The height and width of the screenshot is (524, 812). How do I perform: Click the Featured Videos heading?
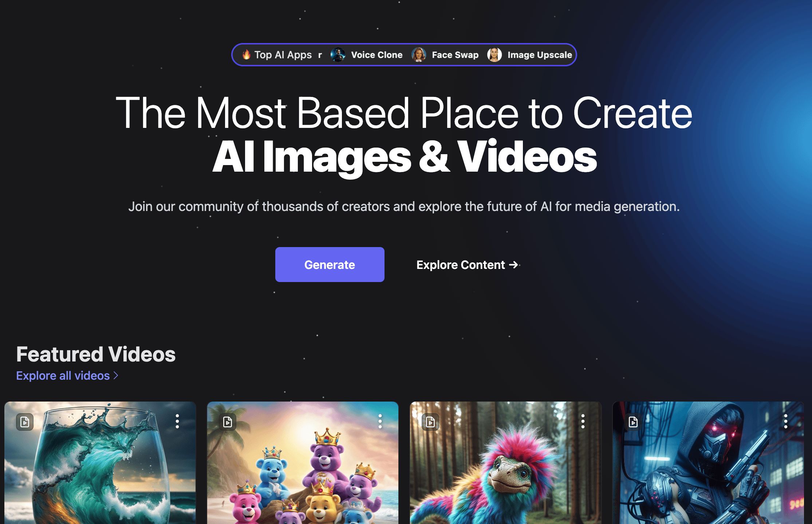click(96, 354)
